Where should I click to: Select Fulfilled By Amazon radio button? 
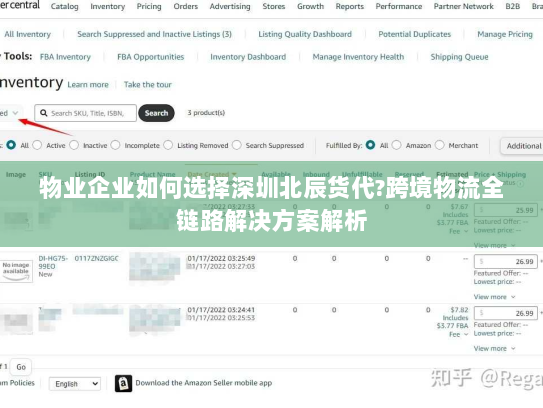[x=397, y=145]
